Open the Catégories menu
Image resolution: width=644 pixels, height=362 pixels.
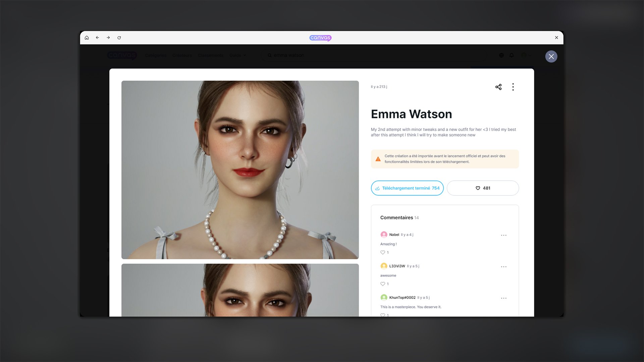[x=156, y=55]
